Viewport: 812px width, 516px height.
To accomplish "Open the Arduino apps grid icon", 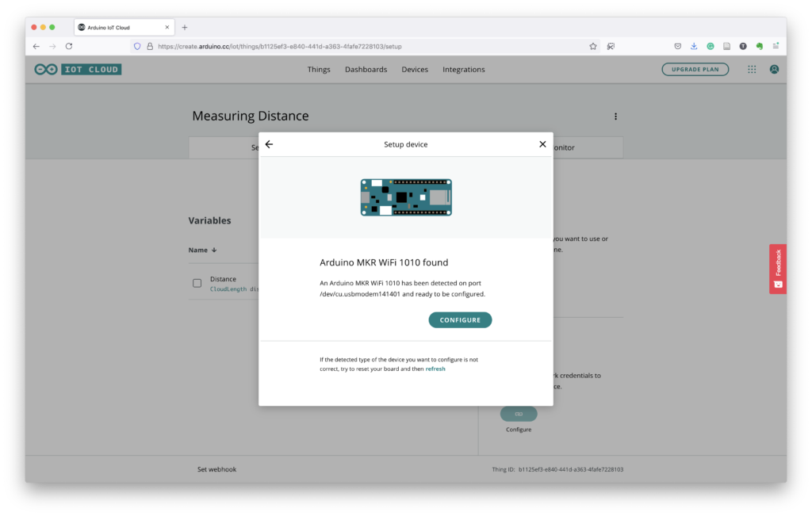I will 752,69.
